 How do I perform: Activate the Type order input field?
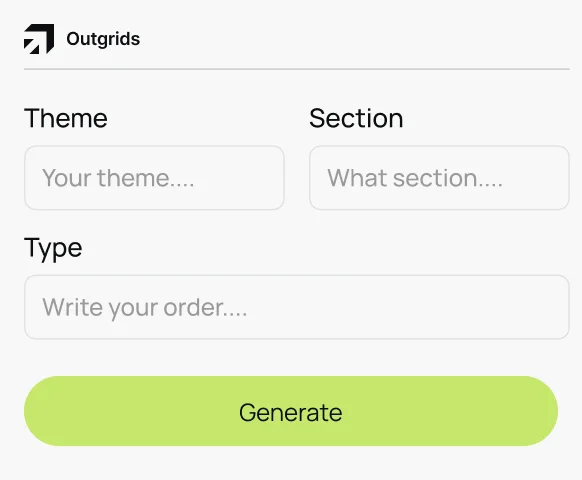(x=297, y=307)
